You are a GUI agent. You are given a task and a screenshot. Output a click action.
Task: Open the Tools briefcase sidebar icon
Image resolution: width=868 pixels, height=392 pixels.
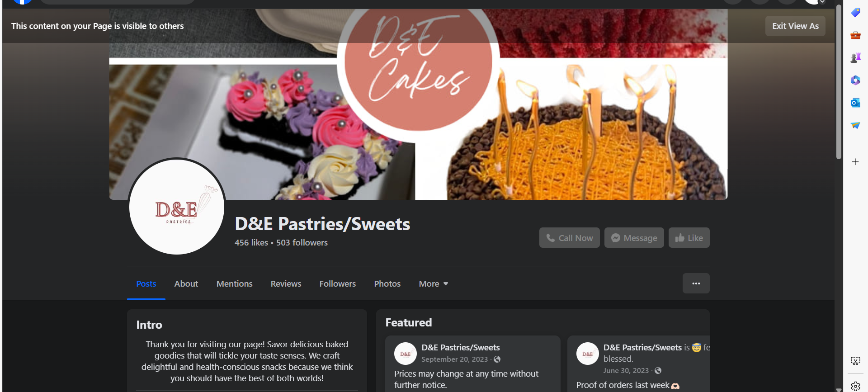click(855, 35)
